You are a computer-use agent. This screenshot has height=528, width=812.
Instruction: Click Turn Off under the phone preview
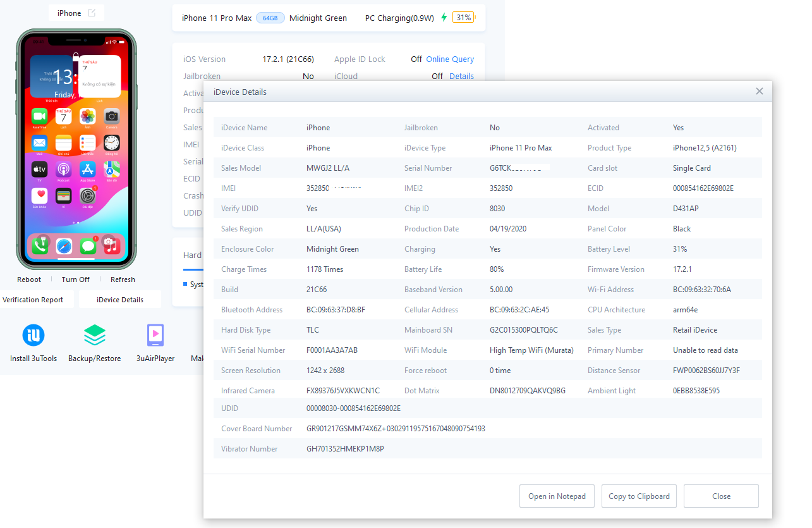[76, 279]
